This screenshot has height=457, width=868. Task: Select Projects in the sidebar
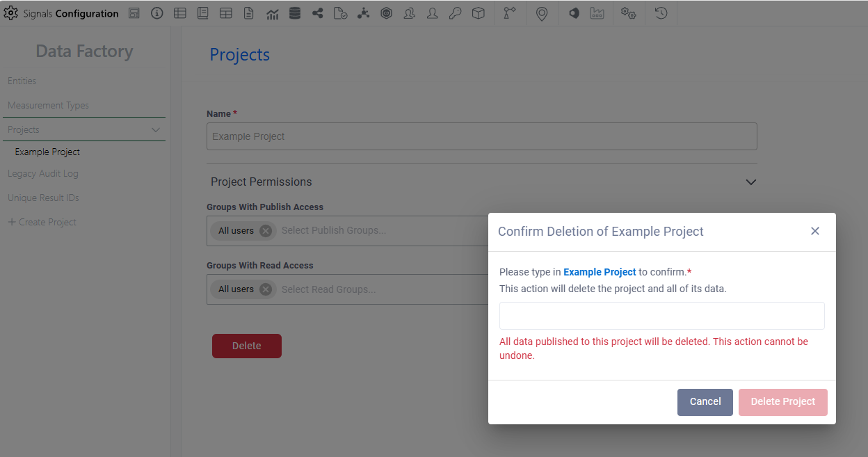point(84,130)
